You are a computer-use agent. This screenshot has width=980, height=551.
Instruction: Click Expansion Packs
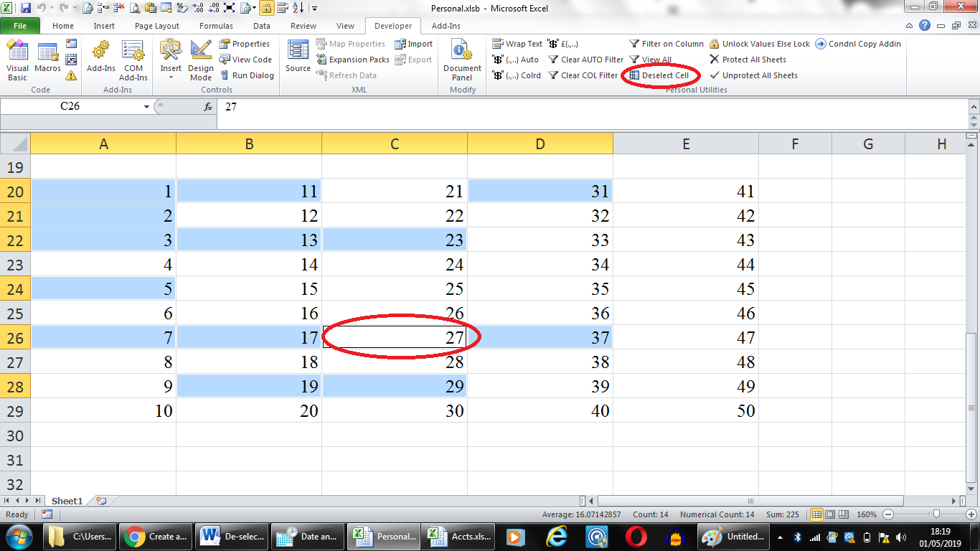(x=352, y=60)
